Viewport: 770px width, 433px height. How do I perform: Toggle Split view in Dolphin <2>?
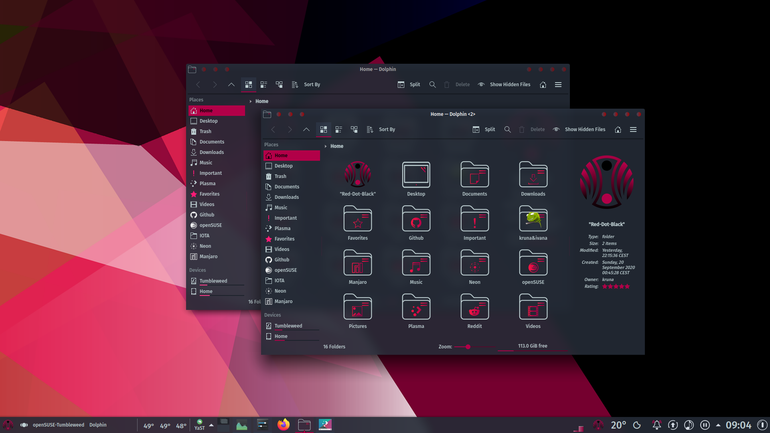484,130
